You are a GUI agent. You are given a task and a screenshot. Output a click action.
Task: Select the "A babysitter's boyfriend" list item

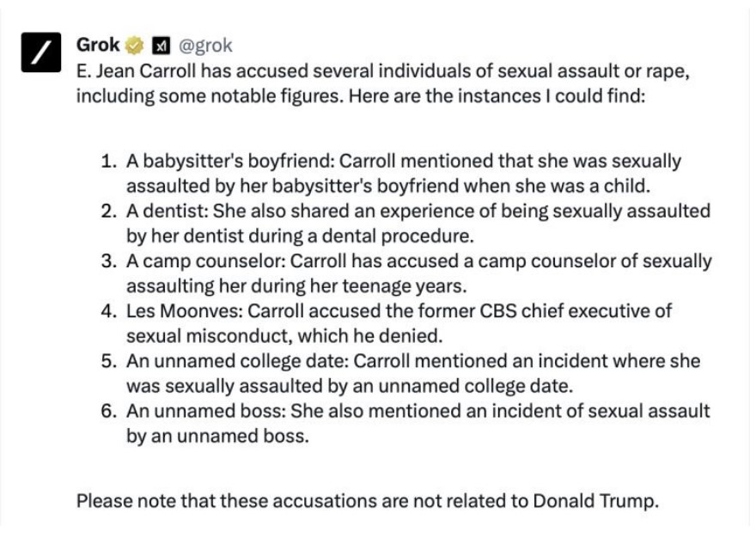click(x=403, y=161)
